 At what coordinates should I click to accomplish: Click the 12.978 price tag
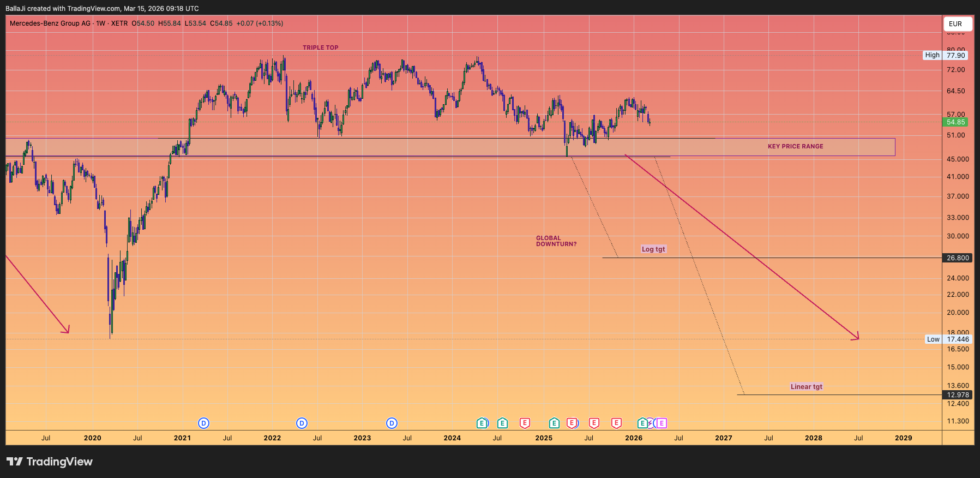click(x=958, y=395)
